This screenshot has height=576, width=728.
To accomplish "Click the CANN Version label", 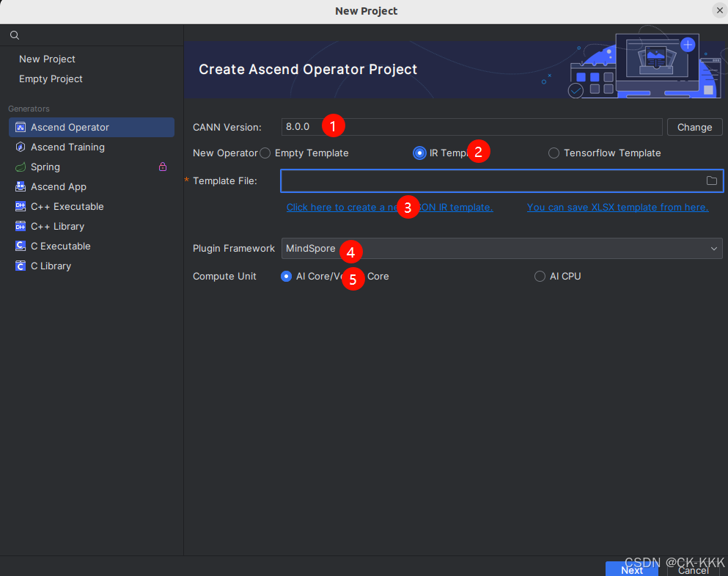I will (x=227, y=127).
